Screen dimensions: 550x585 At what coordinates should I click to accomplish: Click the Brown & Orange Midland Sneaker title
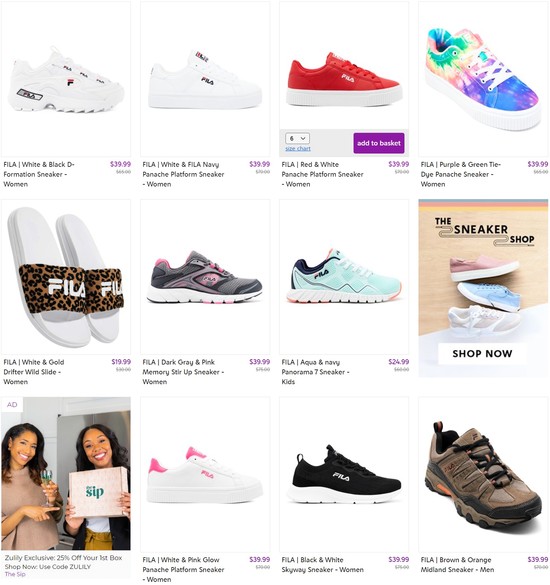[457, 564]
